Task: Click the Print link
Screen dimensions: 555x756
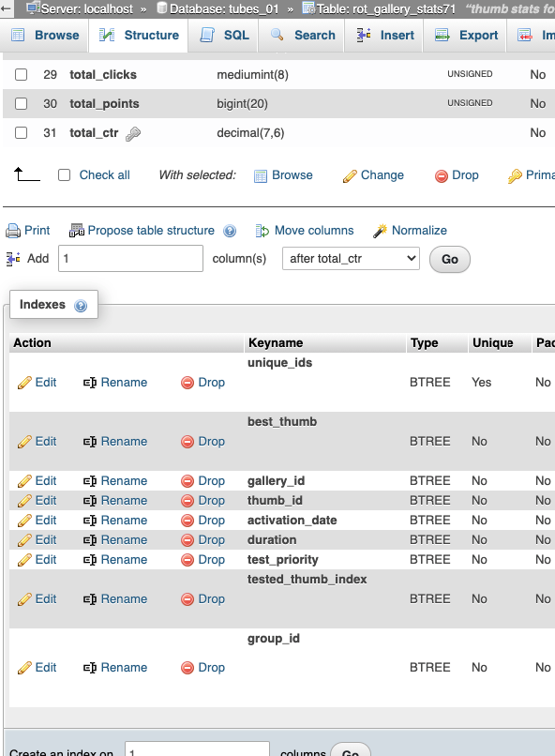Action: (37, 231)
